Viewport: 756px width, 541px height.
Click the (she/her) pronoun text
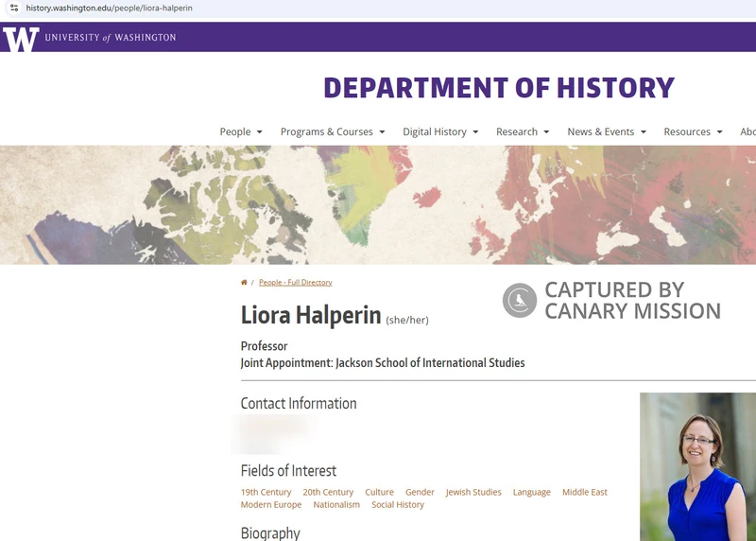point(407,320)
